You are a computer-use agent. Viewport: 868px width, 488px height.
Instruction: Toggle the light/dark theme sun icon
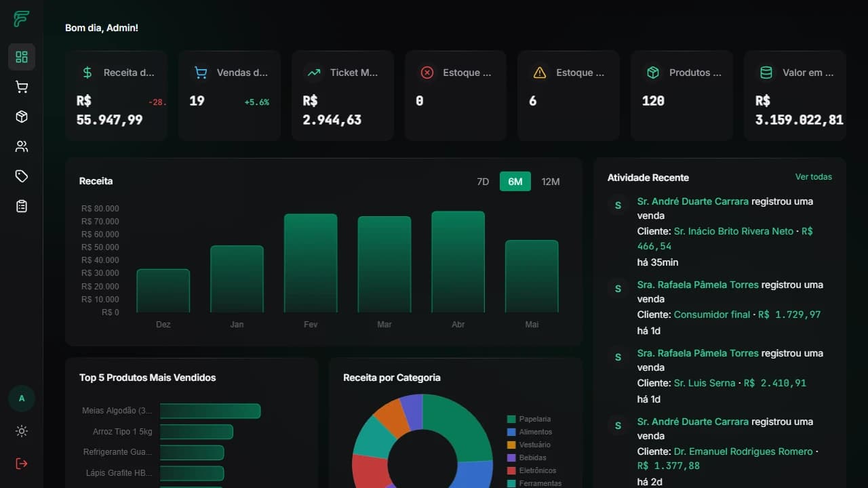pyautogui.click(x=22, y=431)
